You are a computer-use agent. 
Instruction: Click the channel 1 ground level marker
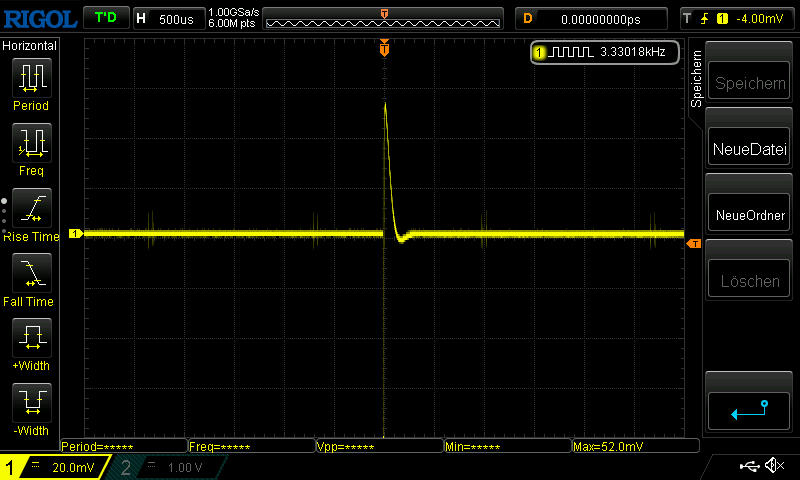[x=76, y=233]
